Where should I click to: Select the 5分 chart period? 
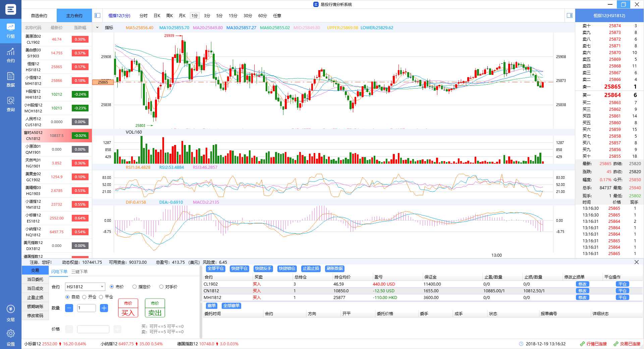pos(219,16)
